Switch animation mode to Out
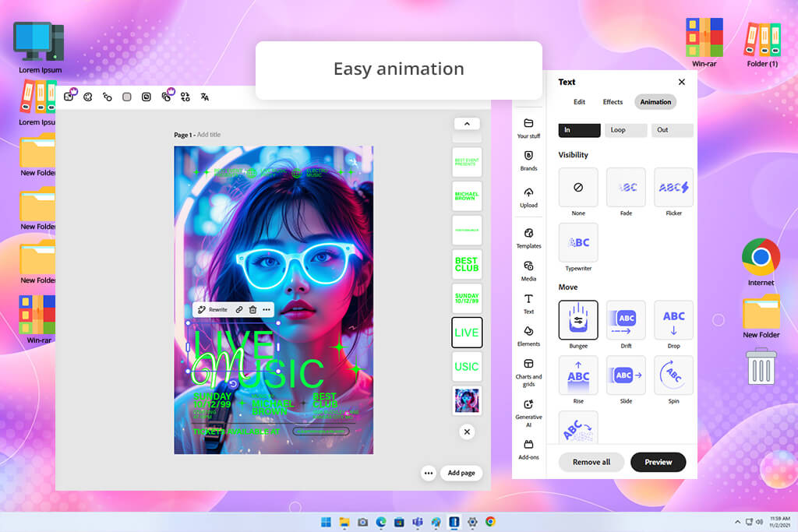The width and height of the screenshot is (798, 532). [x=672, y=130]
